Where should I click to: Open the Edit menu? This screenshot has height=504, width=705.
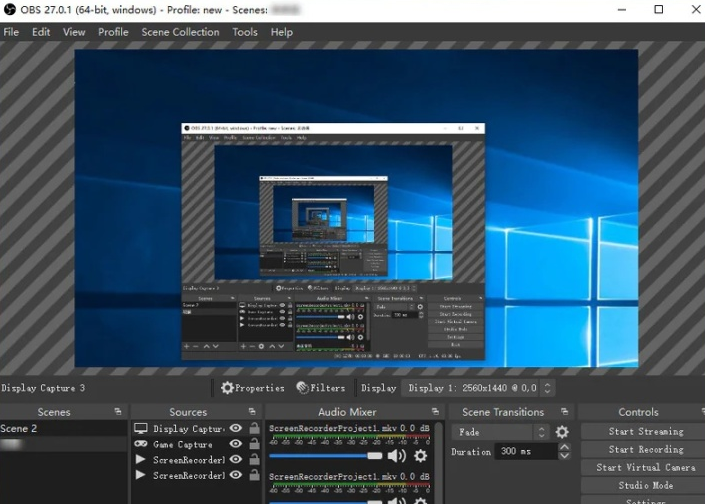click(41, 32)
